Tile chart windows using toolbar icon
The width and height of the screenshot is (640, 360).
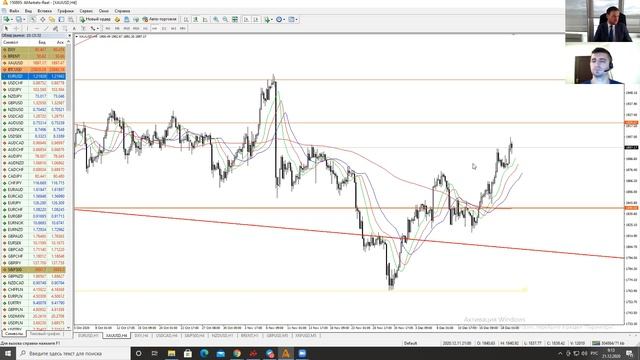pos(235,19)
